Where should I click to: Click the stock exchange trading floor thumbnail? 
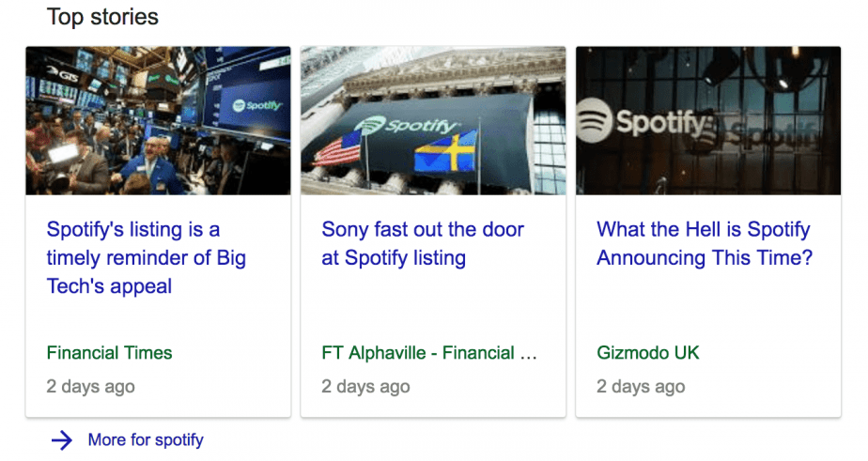159,120
